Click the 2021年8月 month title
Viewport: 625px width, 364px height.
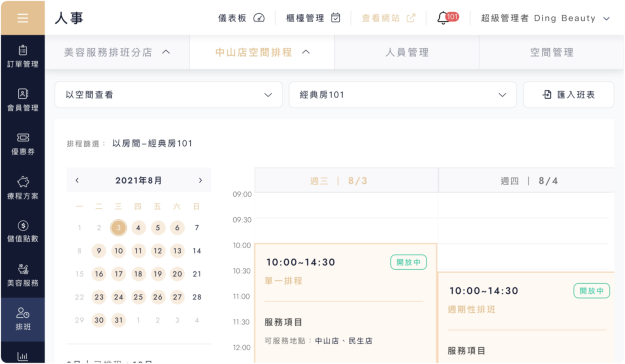(x=138, y=180)
